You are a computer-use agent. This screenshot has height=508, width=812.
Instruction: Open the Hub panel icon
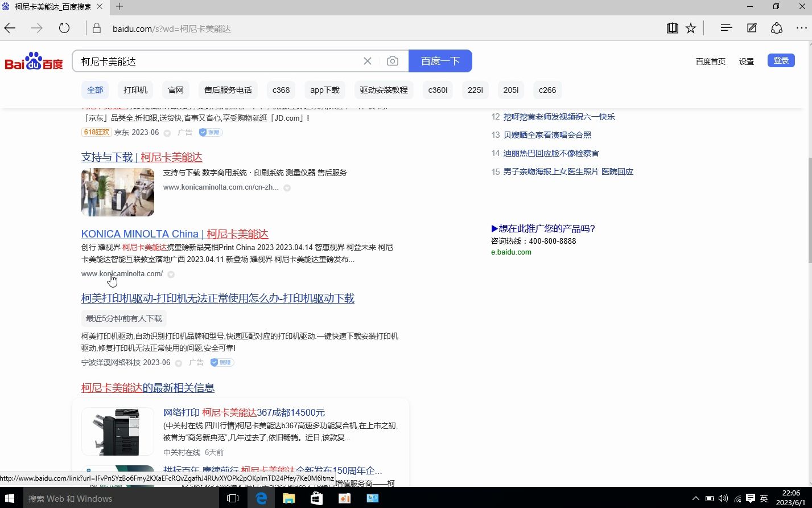tap(726, 27)
